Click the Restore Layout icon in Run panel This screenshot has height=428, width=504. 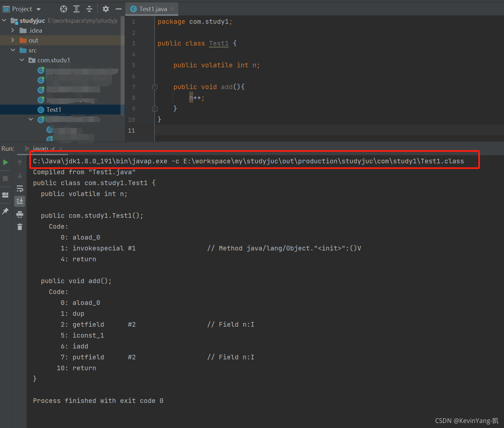5,195
